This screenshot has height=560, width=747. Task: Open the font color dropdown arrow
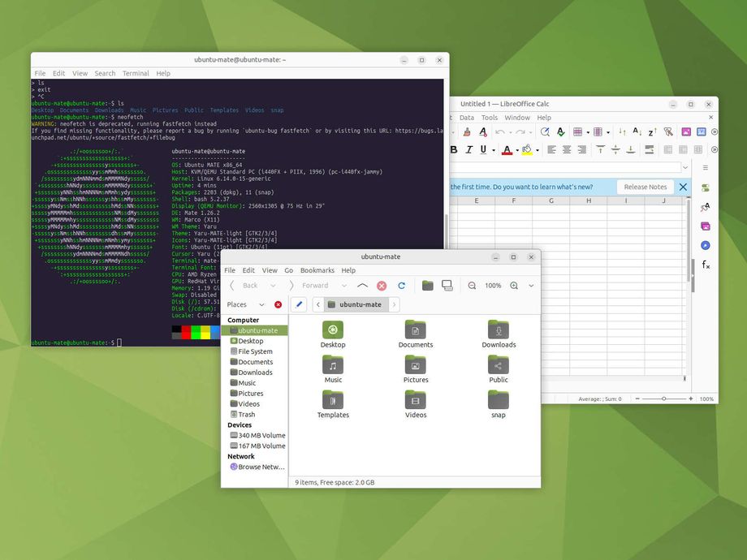[x=517, y=149]
